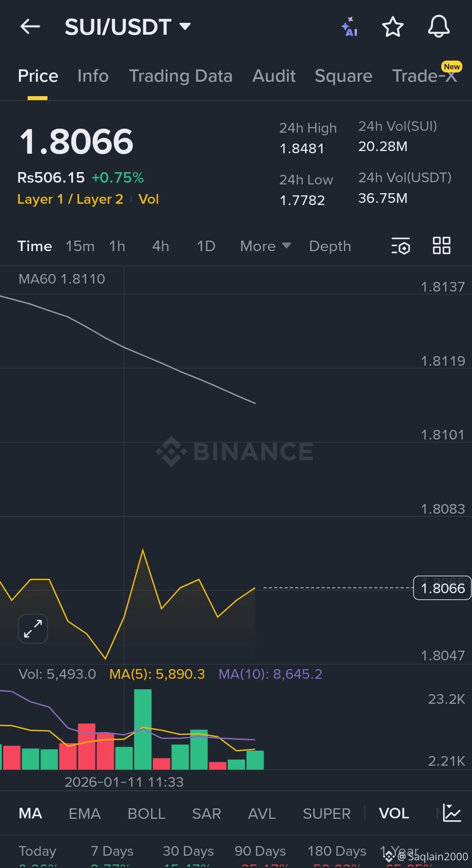Switch to the Trading Data tab
Image resolution: width=472 pixels, height=868 pixels.
181,76
